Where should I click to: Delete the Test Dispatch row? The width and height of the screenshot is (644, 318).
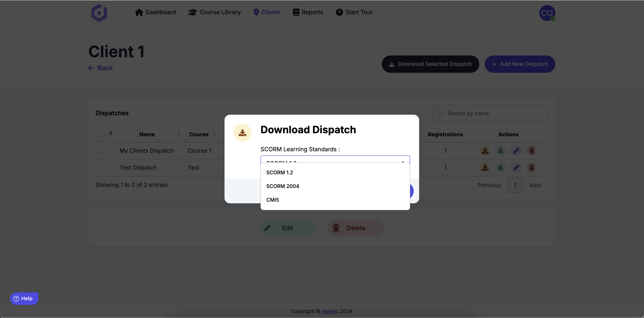click(532, 168)
